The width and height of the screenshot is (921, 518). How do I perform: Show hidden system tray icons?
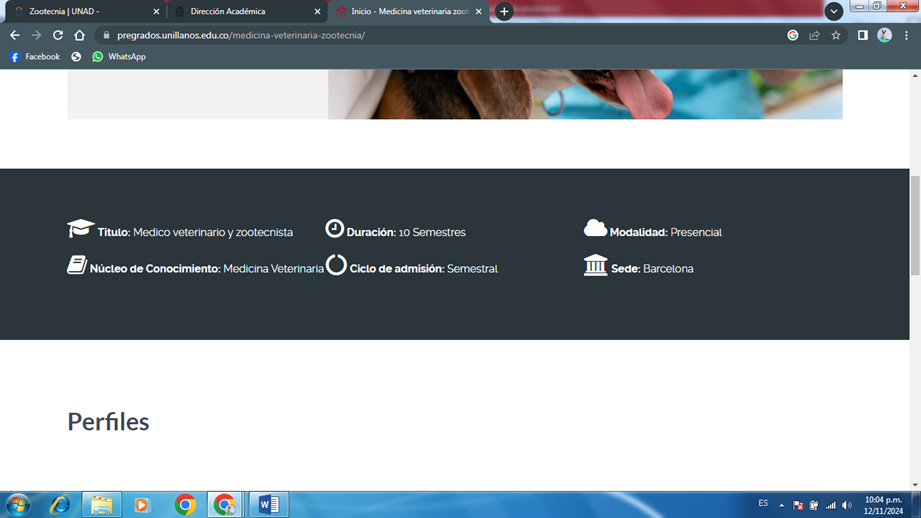pos(781,505)
